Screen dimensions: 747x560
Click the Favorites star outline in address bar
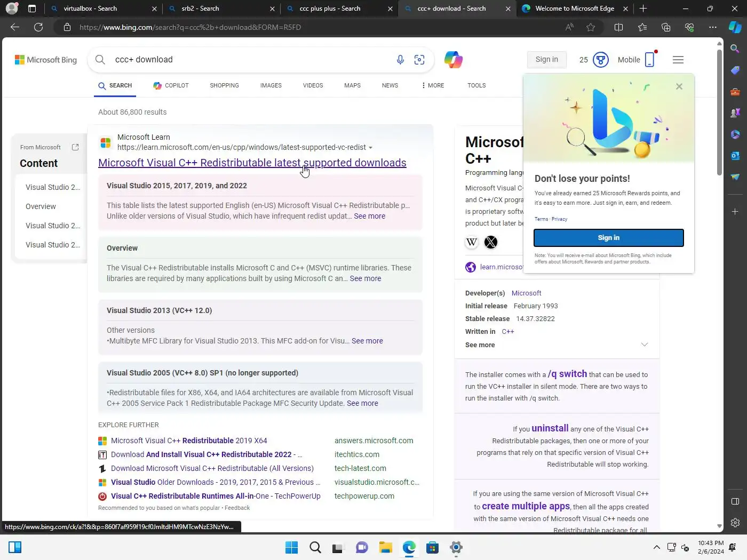591,27
